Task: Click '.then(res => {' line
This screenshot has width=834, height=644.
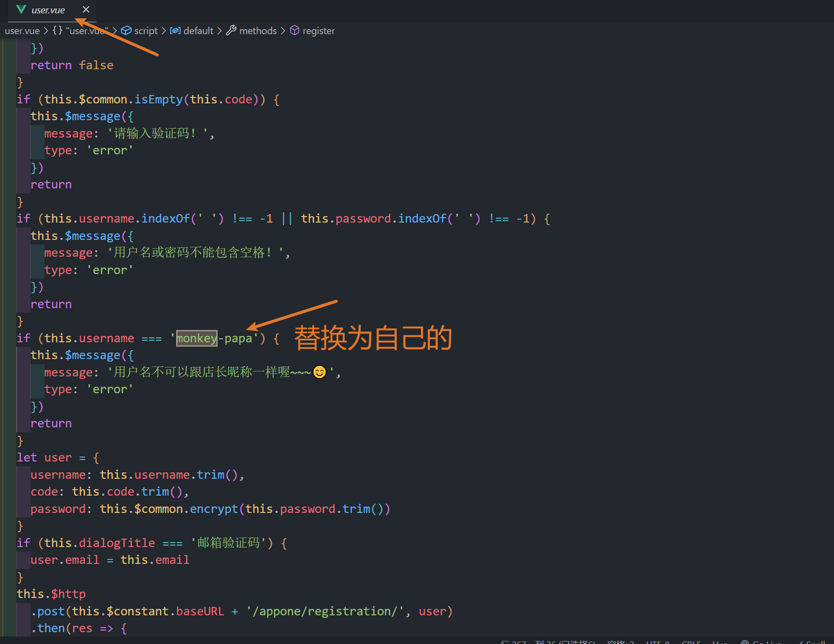Action: click(79, 628)
